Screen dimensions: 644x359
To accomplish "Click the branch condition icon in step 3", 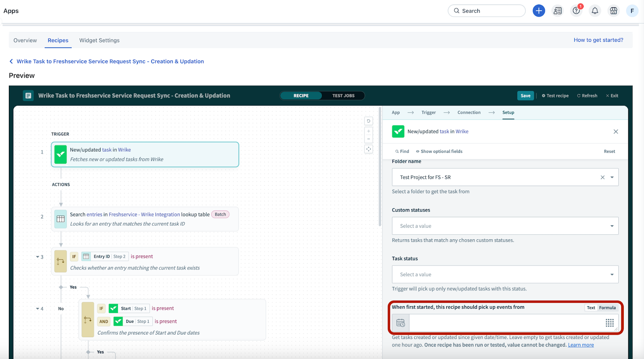I will click(60, 261).
